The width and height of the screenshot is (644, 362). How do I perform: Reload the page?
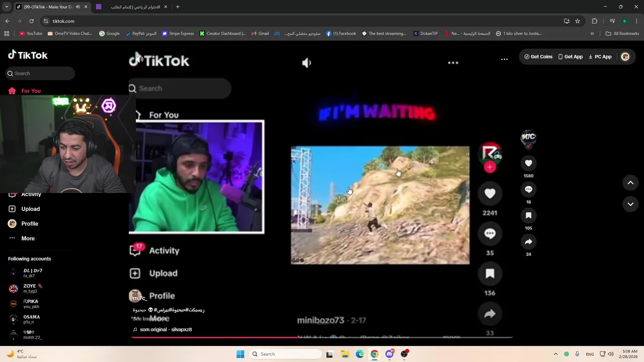pos(31,21)
